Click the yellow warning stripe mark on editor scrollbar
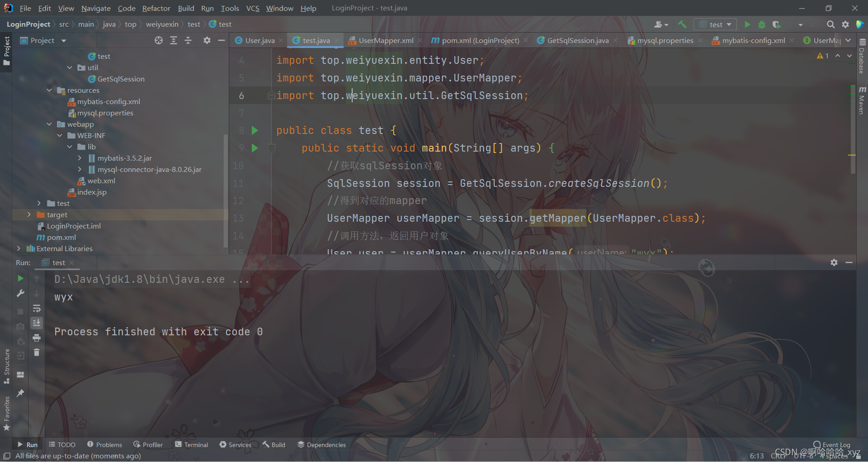This screenshot has width=868, height=462. [852, 155]
